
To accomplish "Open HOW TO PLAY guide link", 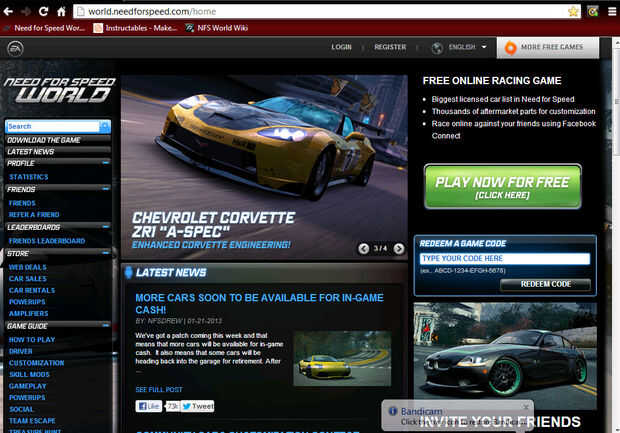I will pos(32,340).
